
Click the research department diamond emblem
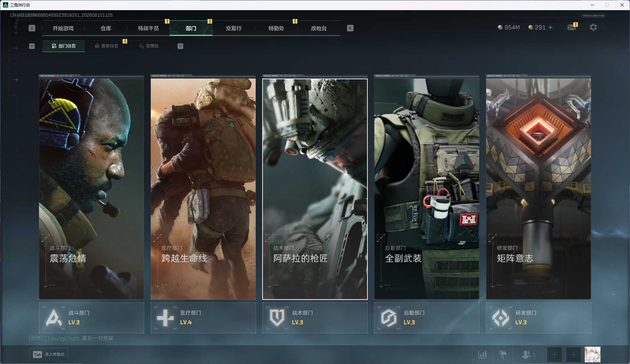click(501, 318)
